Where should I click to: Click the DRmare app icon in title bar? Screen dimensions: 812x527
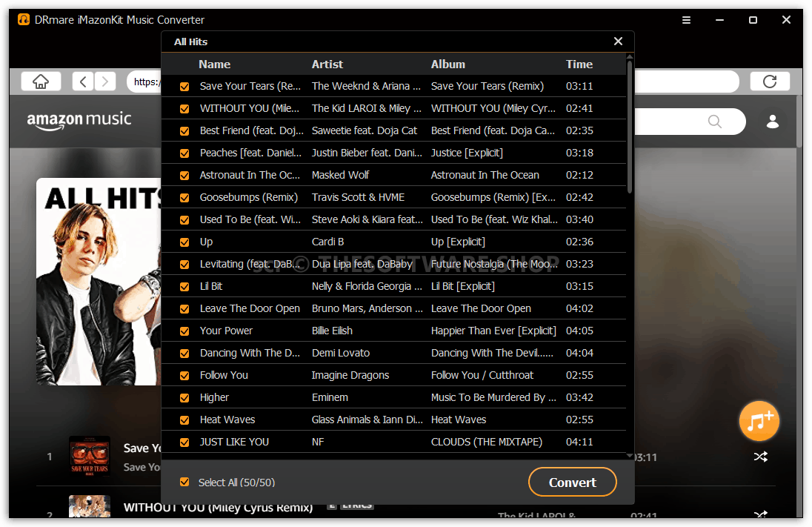tap(24, 20)
